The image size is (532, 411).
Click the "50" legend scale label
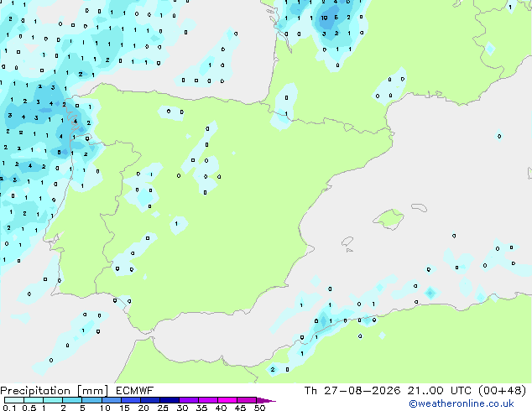259,408
